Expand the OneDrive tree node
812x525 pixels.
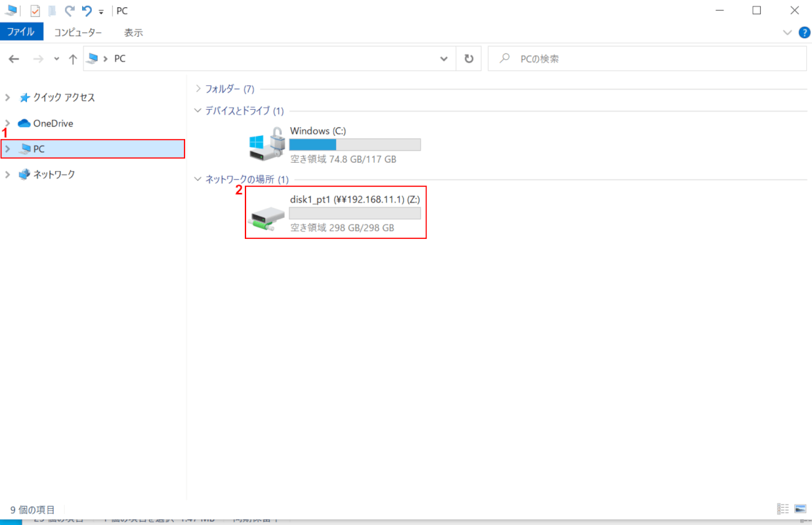click(8, 123)
